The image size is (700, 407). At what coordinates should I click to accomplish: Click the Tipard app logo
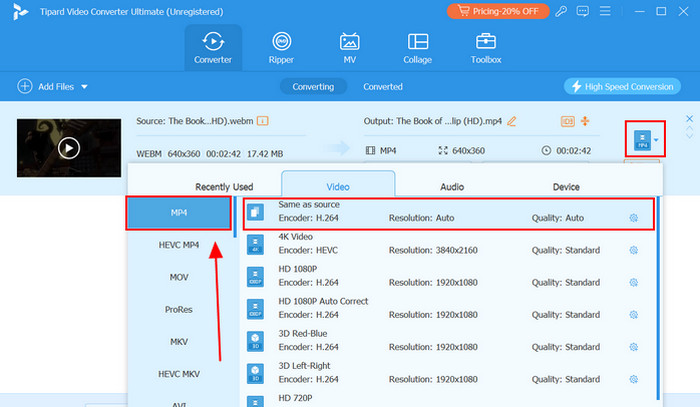pos(20,12)
